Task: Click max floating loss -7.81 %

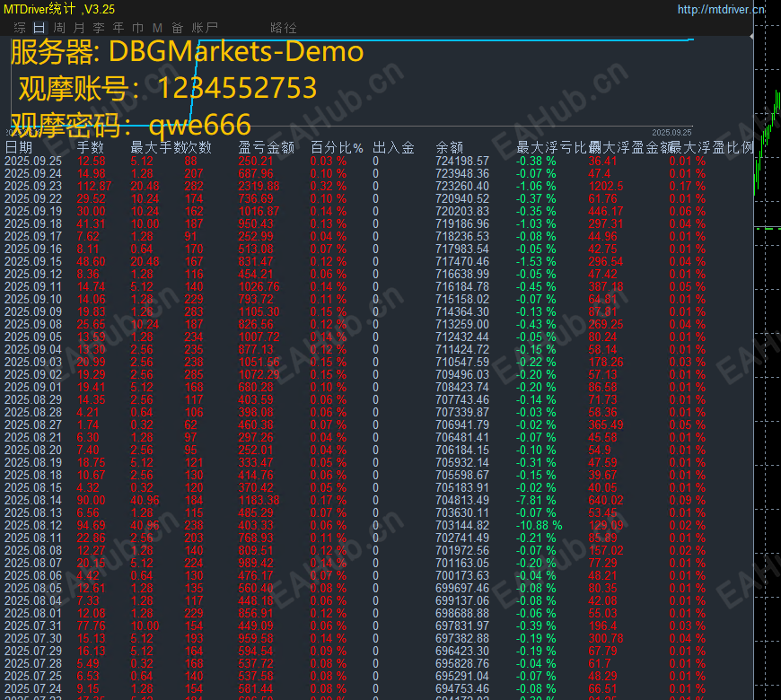Action: [536, 501]
